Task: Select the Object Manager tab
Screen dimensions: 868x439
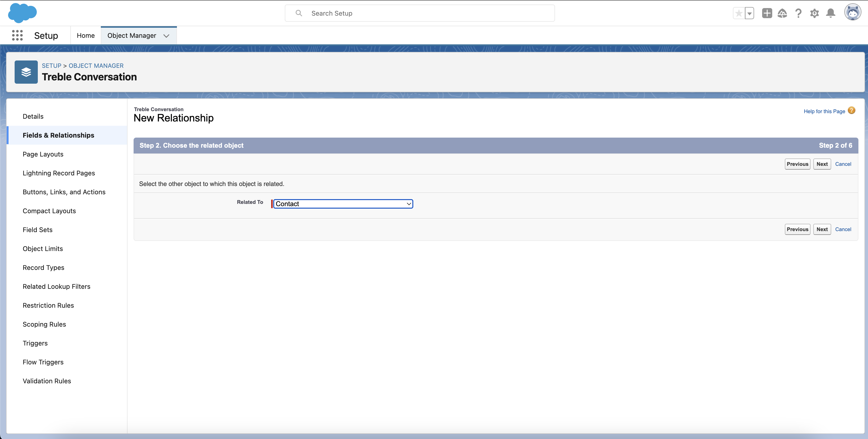Action: [132, 35]
